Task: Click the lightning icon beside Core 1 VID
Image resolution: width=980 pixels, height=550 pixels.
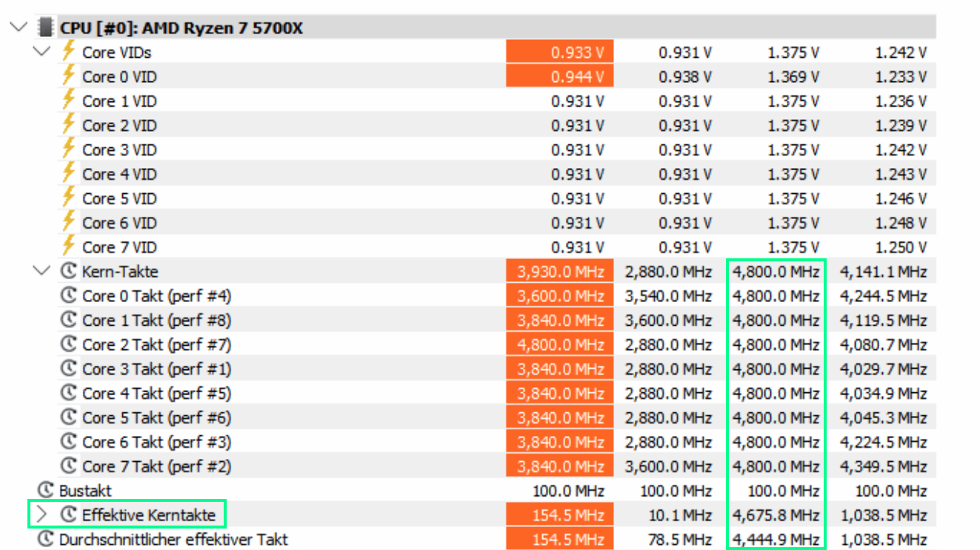Action: tap(68, 100)
